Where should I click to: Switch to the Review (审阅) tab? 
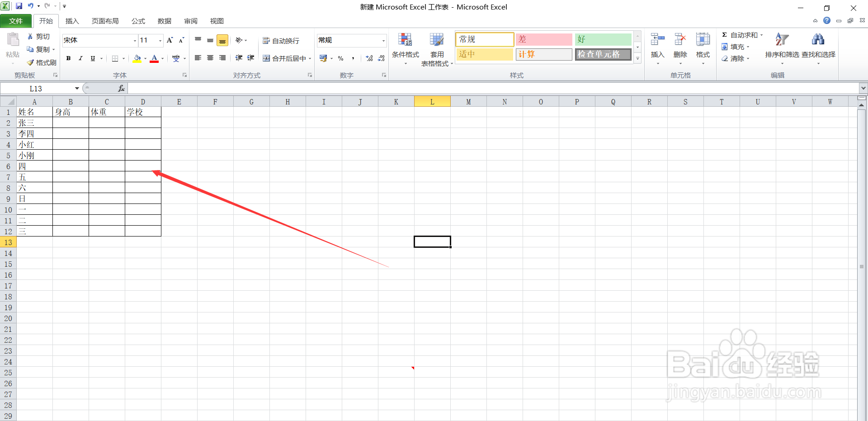[191, 21]
